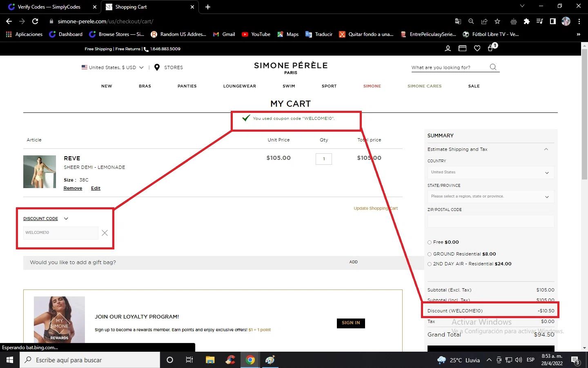Open the YouTube bookmark
This screenshot has height=368, width=588.
(x=256, y=34)
